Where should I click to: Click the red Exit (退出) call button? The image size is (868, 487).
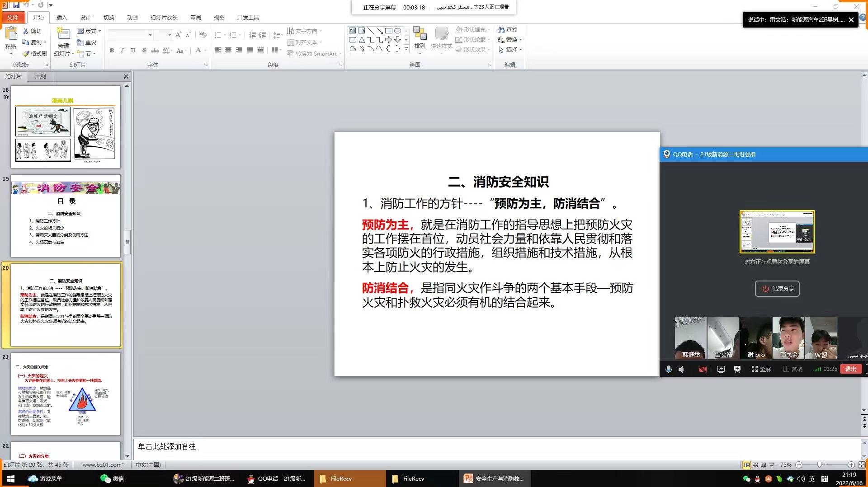[x=850, y=369]
